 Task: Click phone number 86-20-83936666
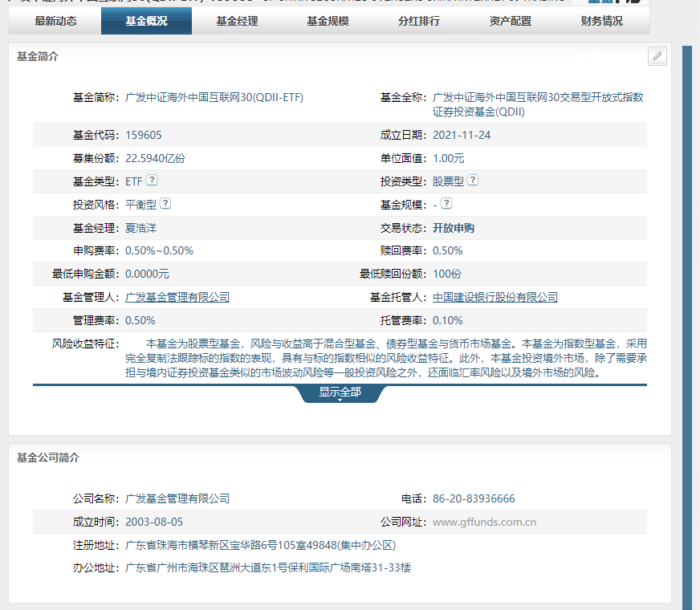click(x=474, y=498)
